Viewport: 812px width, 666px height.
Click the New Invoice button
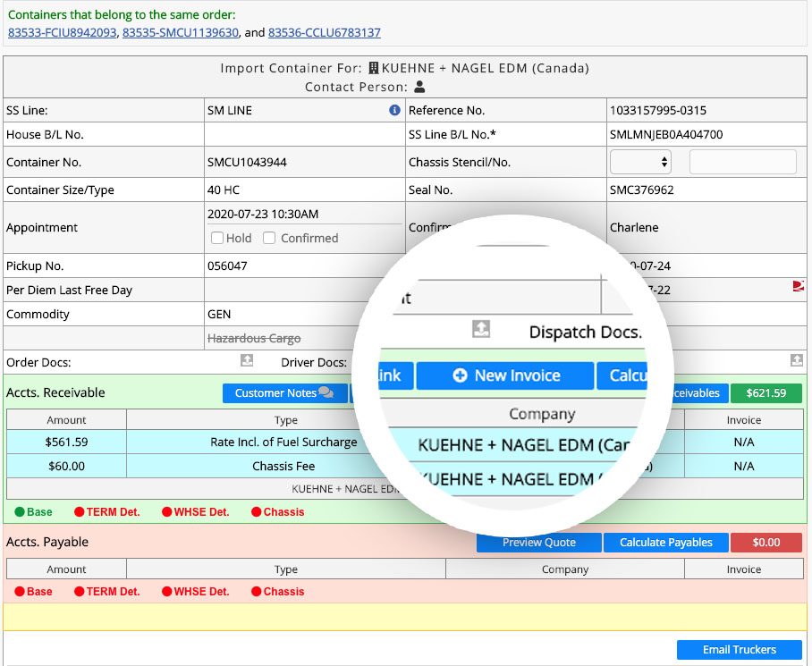(505, 375)
